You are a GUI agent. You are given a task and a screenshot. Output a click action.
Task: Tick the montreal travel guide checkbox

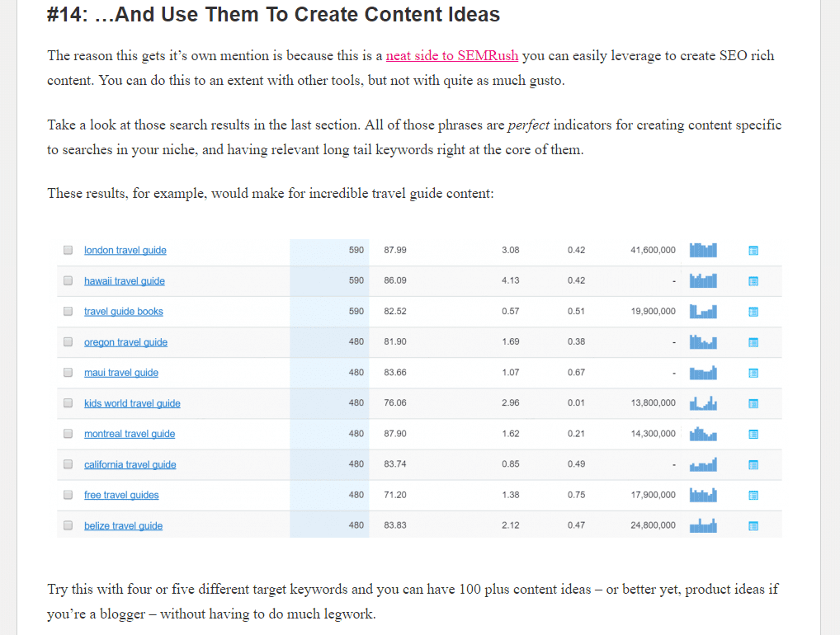click(x=68, y=433)
